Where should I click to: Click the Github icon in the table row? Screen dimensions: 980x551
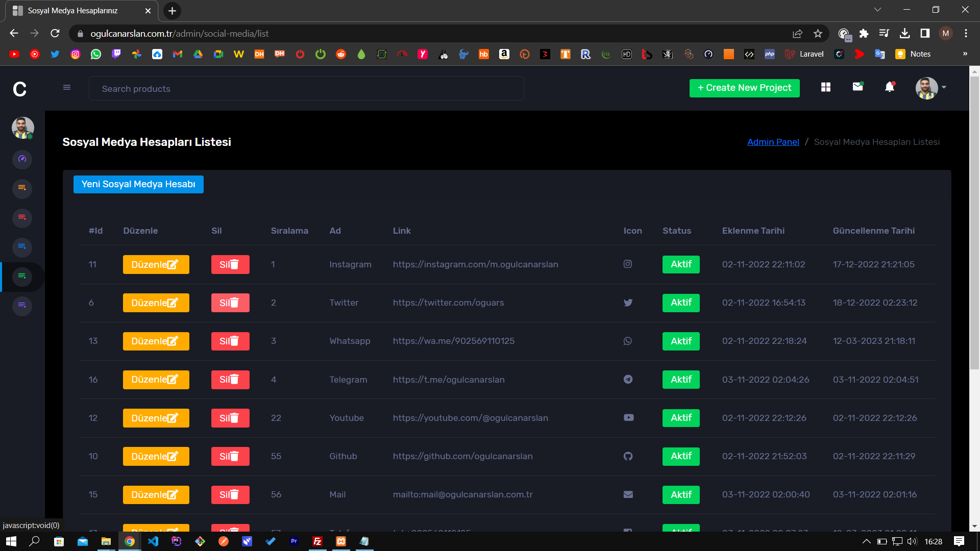[628, 456]
